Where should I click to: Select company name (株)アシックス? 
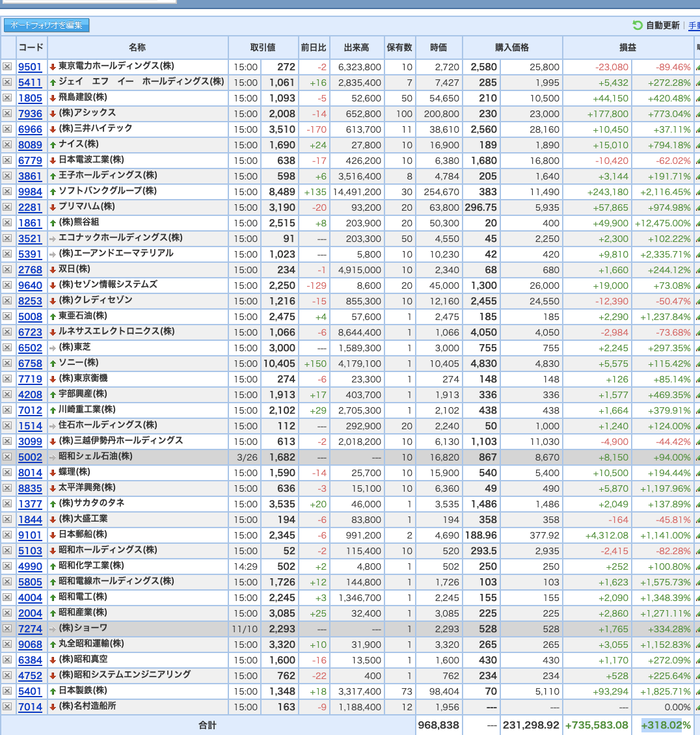tap(87, 113)
